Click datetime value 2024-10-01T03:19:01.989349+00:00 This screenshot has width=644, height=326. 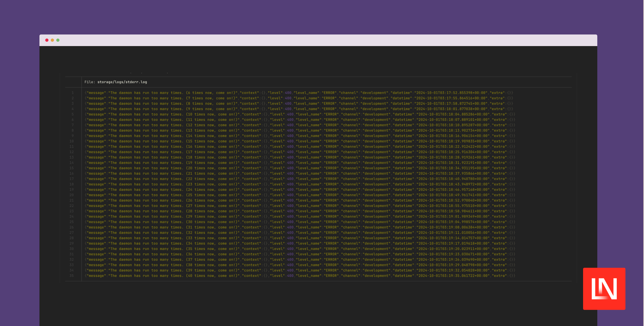(453, 216)
